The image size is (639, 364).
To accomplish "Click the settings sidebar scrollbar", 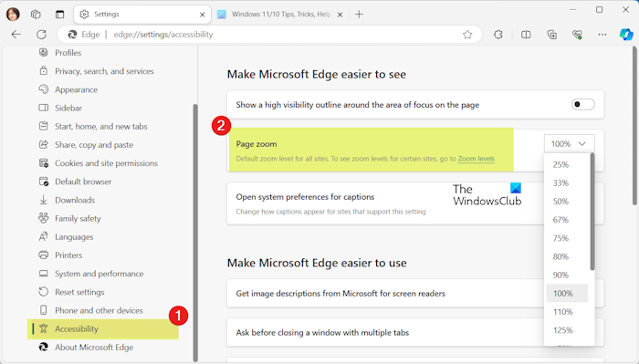I will coord(195,233).
